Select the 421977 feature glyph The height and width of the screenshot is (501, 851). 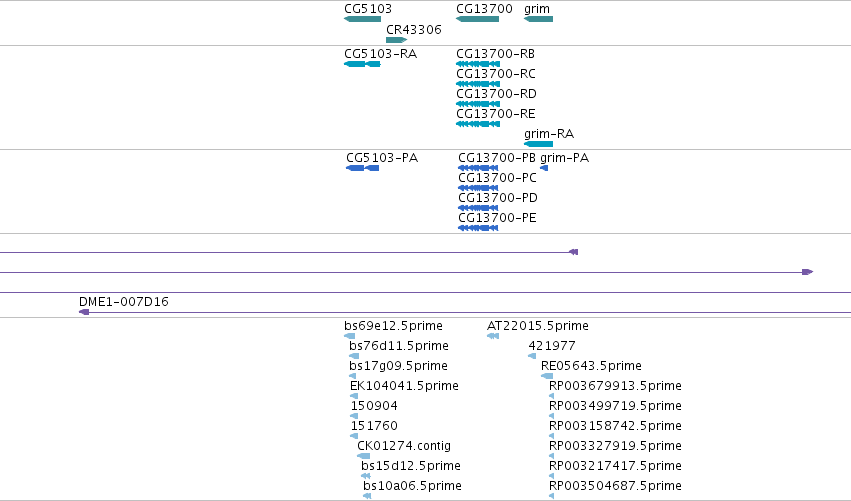pos(532,356)
